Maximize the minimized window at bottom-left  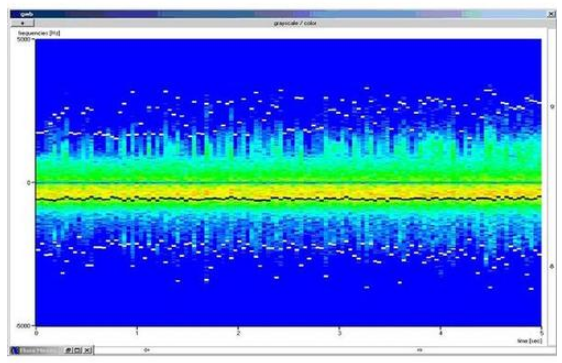(77, 350)
